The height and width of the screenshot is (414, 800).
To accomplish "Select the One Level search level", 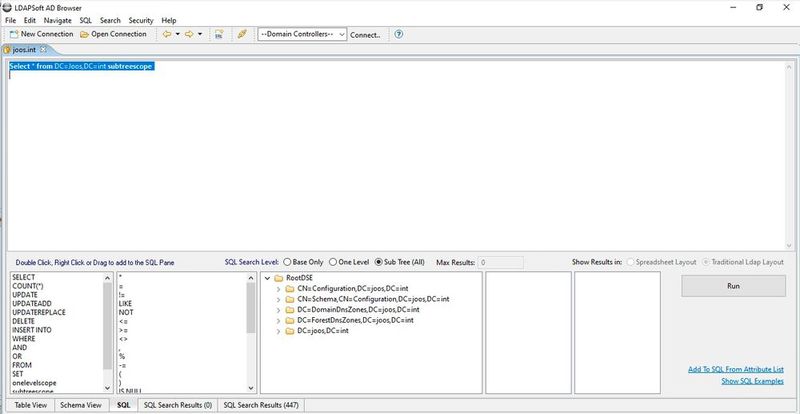I will pos(349,262).
